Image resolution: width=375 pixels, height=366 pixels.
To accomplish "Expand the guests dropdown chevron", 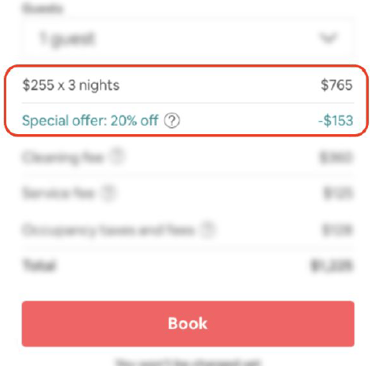I will point(328,38).
